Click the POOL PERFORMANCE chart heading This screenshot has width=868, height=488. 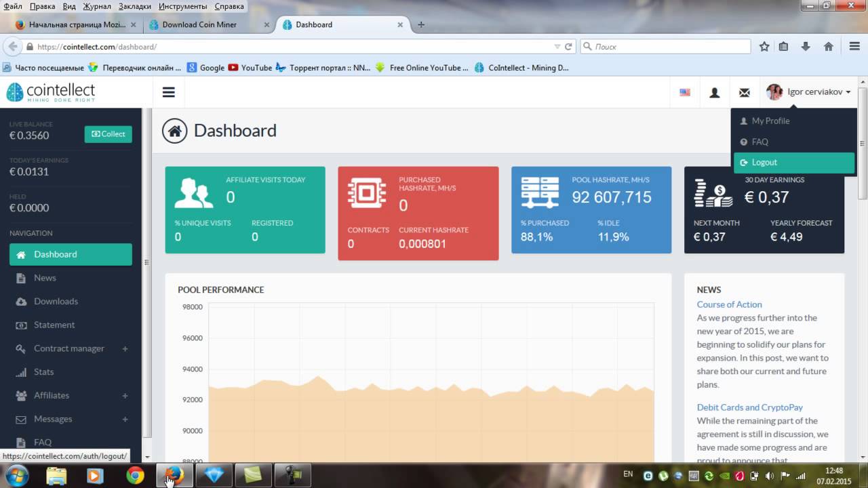221,289
